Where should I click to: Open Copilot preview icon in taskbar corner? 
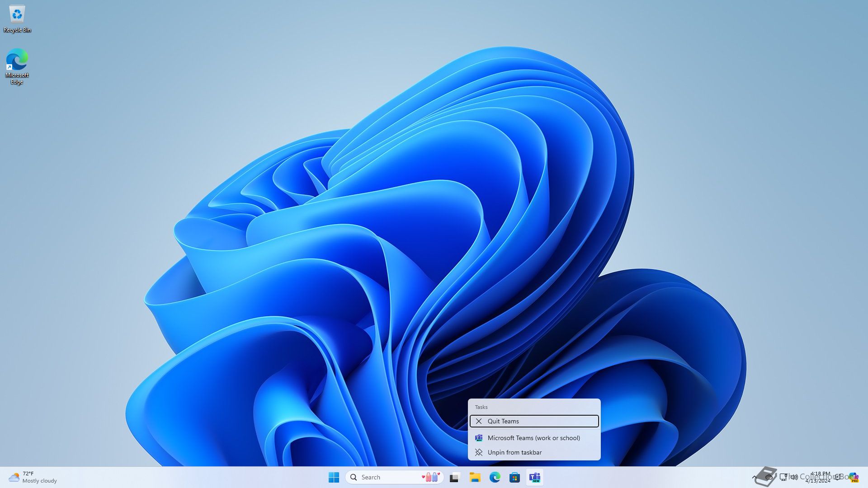pyautogui.click(x=854, y=477)
